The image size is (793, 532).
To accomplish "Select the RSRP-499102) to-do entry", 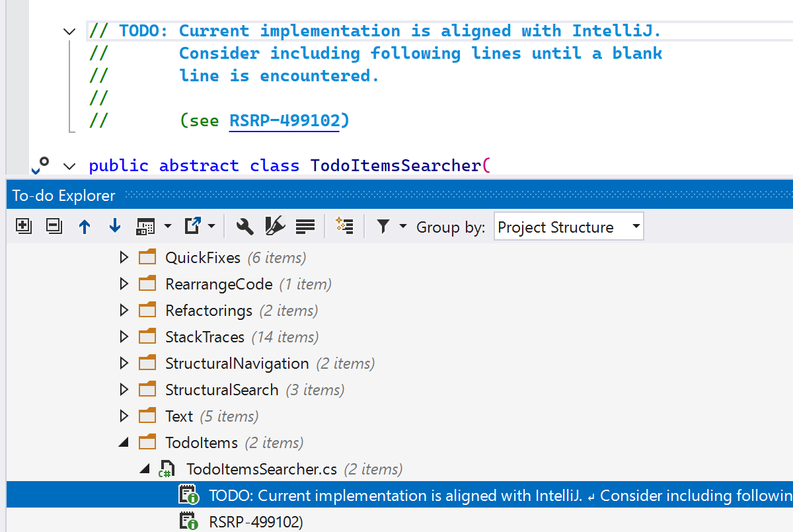I will point(256,521).
